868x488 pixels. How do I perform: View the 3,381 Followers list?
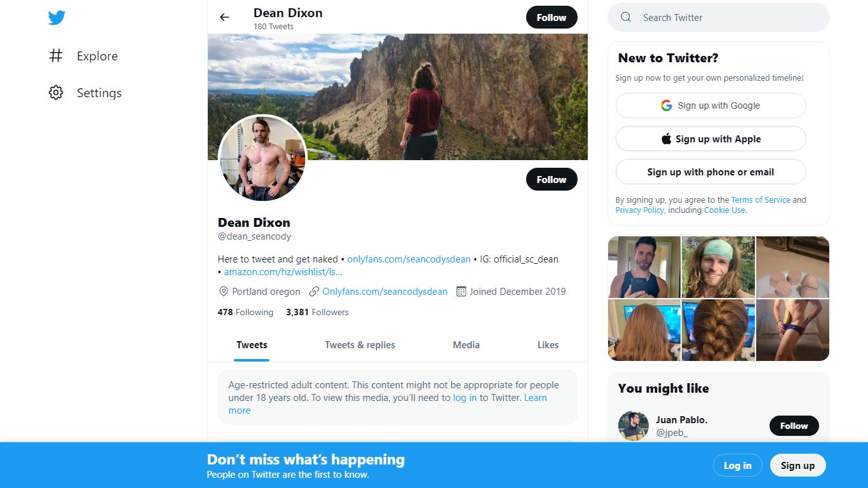pos(317,312)
